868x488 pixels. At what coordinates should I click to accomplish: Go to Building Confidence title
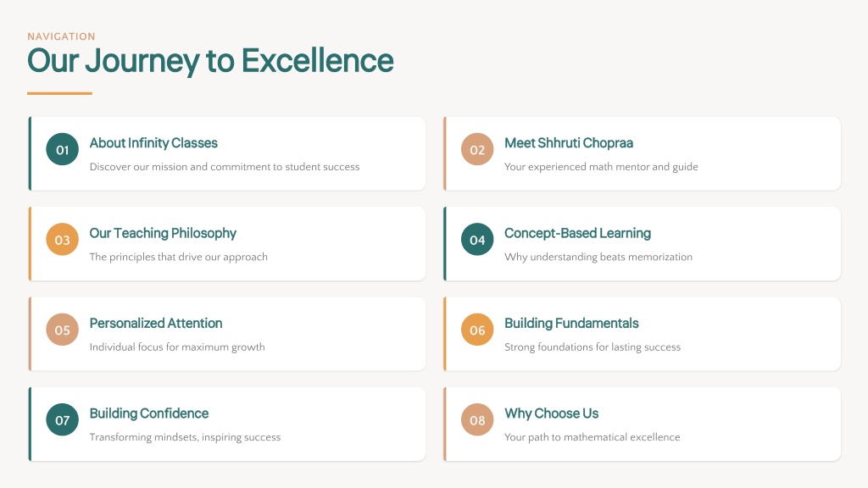tap(149, 413)
